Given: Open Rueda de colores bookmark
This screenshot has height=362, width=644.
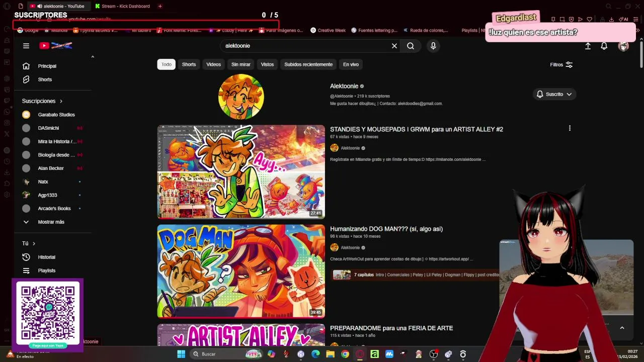Looking at the screenshot, I should pos(425,30).
